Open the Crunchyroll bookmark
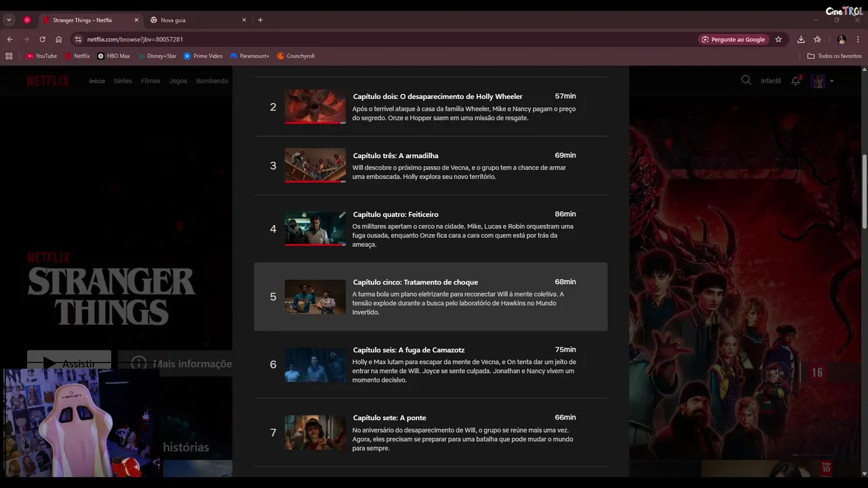Image resolution: width=868 pixels, height=488 pixels. [x=296, y=56]
